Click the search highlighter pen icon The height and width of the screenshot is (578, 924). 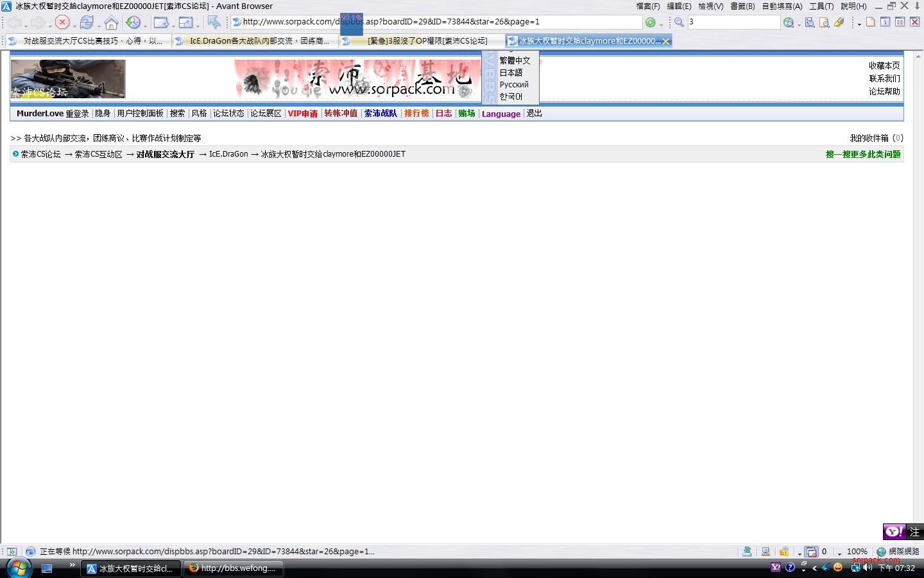click(x=839, y=22)
